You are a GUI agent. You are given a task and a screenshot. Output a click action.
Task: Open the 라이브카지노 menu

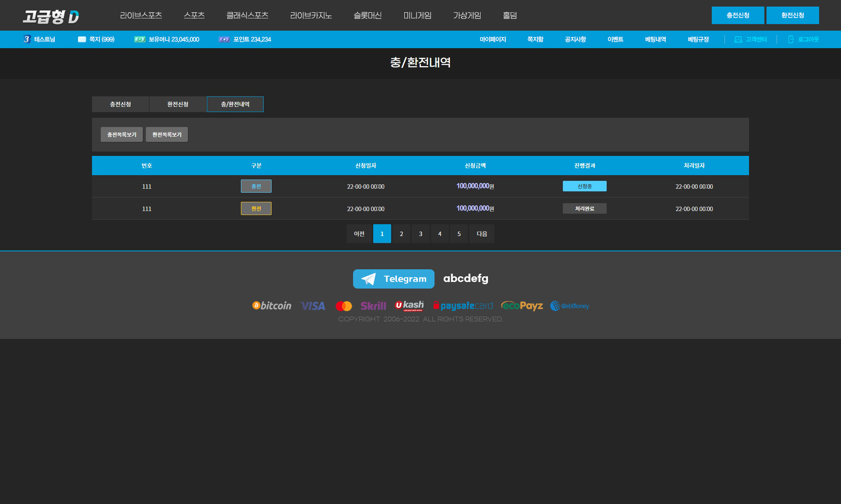311,15
